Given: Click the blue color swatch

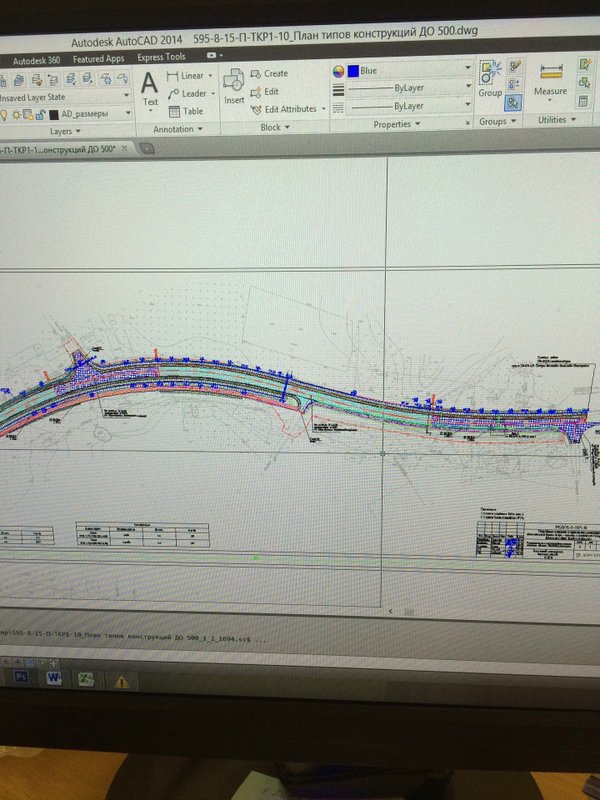Looking at the screenshot, I should point(353,71).
